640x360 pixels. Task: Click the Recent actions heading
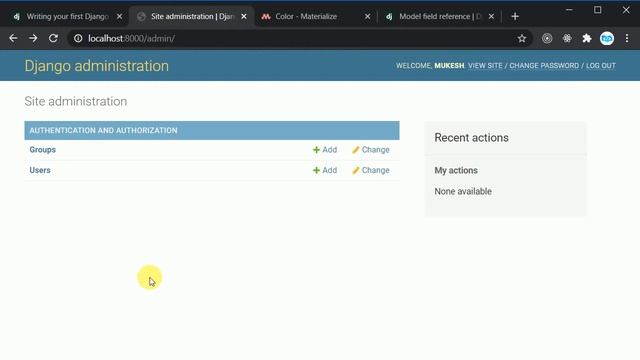(x=471, y=138)
